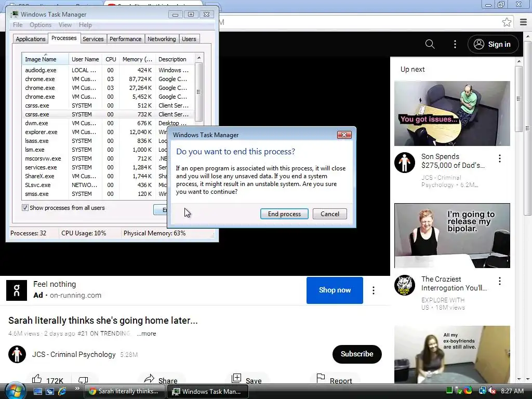The width and height of the screenshot is (532, 399).
Task: Click EXPLORE WITH US channel avatar
Action: (x=404, y=285)
